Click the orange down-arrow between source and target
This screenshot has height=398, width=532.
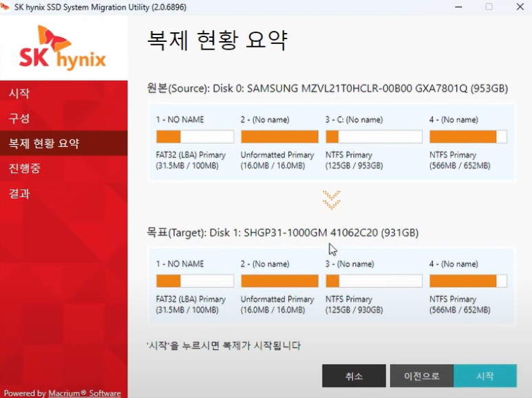click(x=332, y=199)
